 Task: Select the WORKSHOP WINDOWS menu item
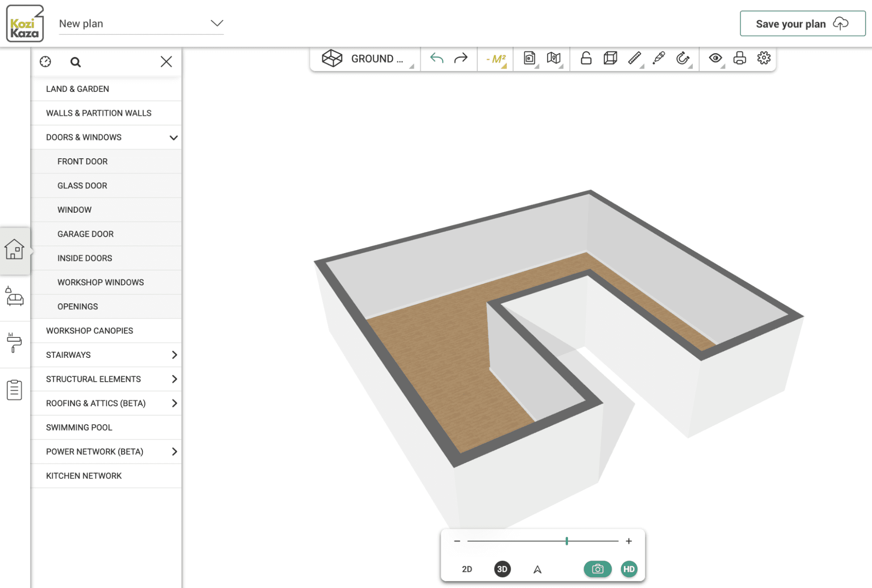100,282
